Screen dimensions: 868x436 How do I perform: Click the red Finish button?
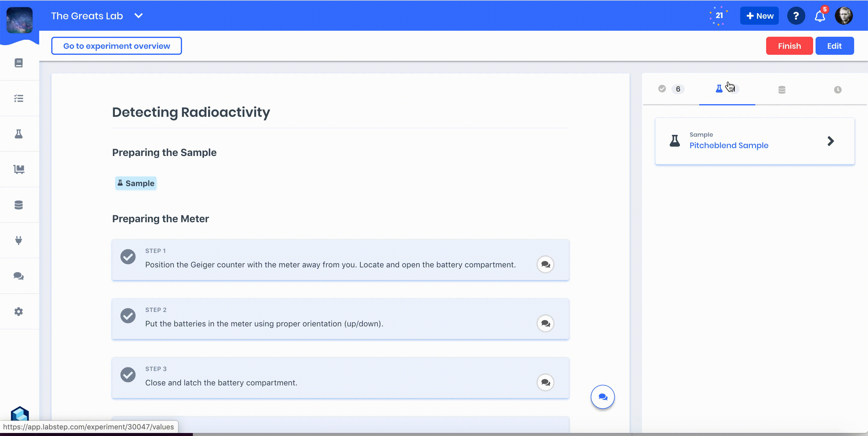click(x=789, y=46)
